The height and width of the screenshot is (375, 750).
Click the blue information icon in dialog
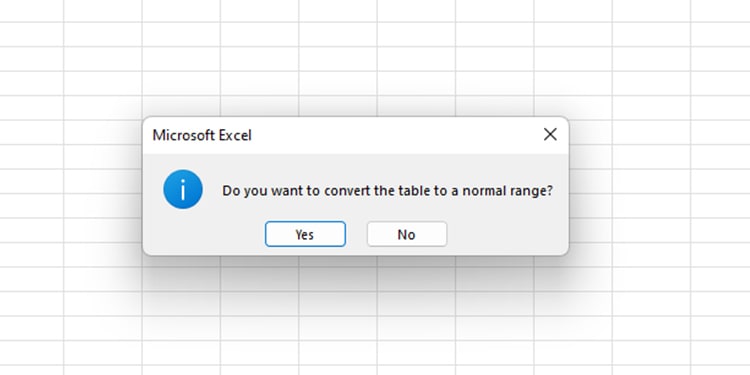pyautogui.click(x=183, y=189)
